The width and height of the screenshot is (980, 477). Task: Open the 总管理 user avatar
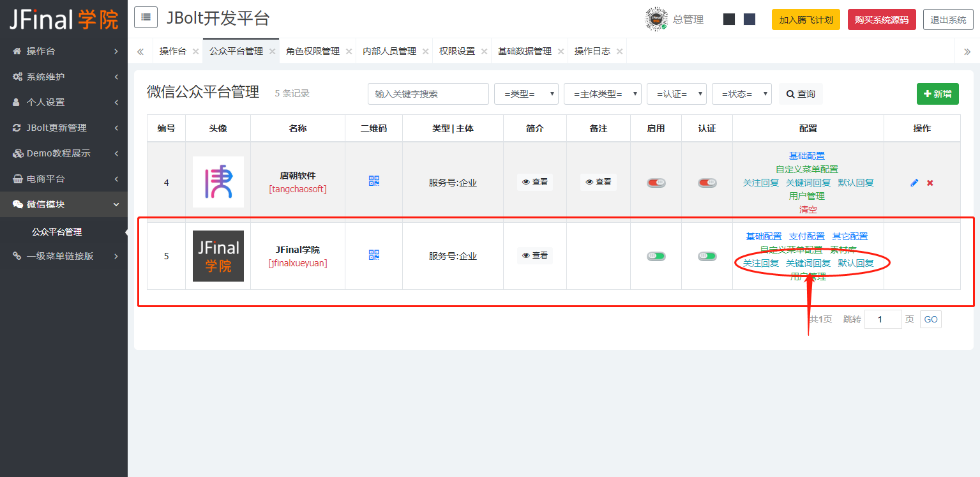[x=656, y=19]
